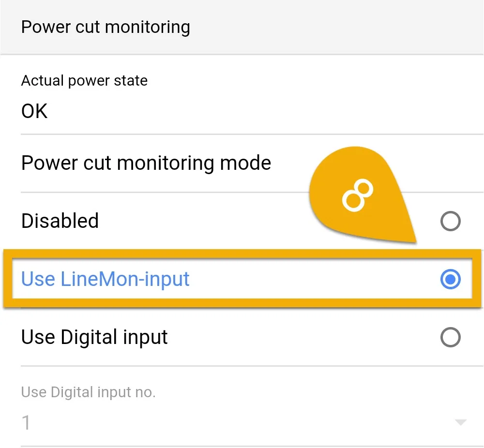
Task: Click the orange highlight frame around LineMon-input
Action: coord(242,254)
